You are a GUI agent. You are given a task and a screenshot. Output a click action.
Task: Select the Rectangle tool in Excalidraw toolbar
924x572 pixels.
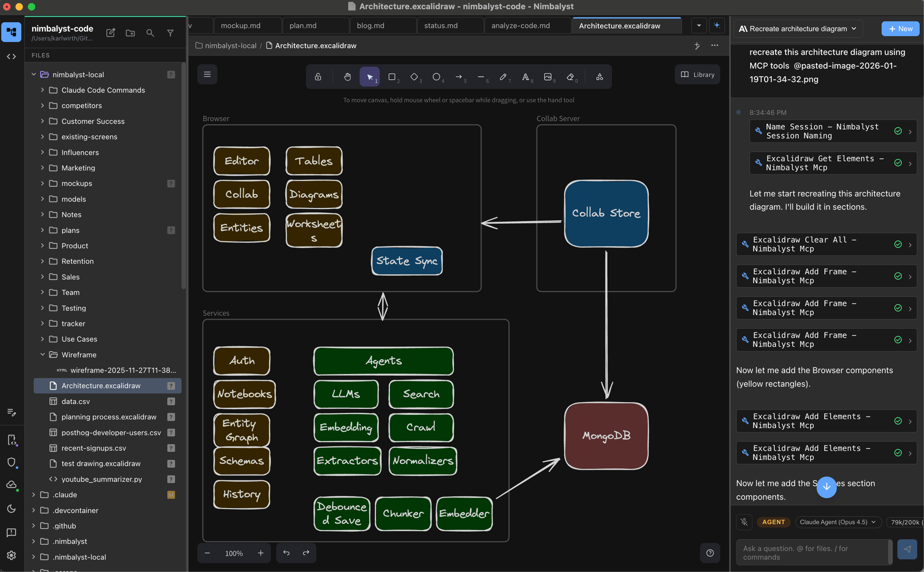(x=392, y=77)
